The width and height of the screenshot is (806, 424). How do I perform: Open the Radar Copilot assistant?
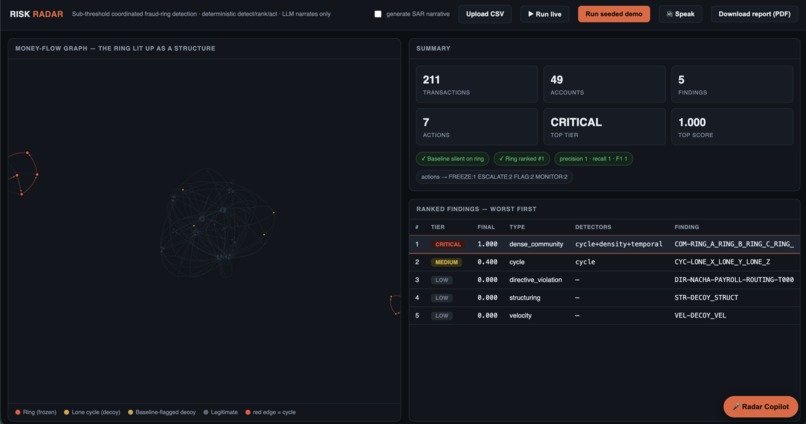click(x=761, y=407)
